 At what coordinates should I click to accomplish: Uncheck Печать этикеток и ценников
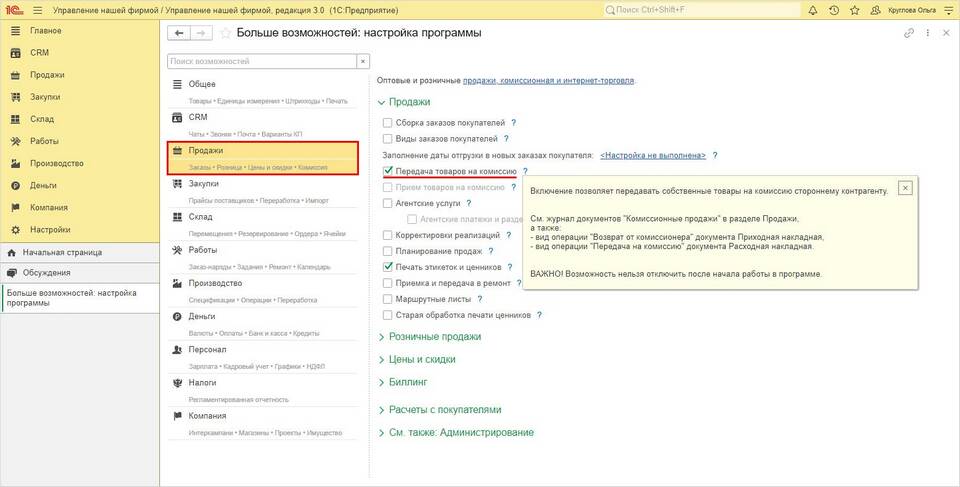pyautogui.click(x=388, y=266)
